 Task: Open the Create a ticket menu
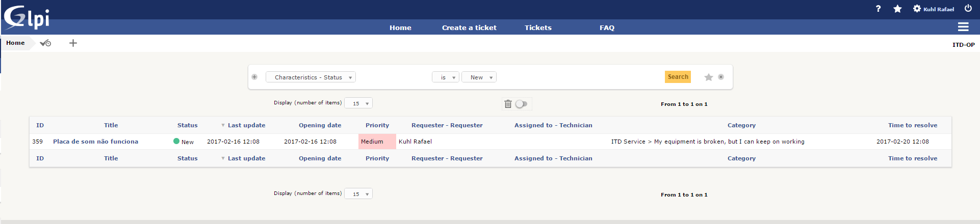coord(469,27)
